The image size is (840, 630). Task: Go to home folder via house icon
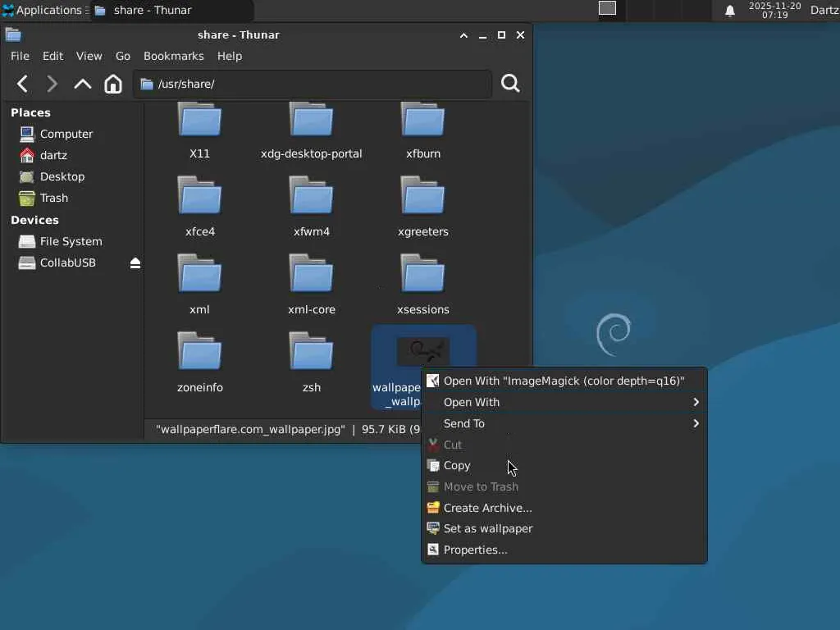tap(113, 84)
